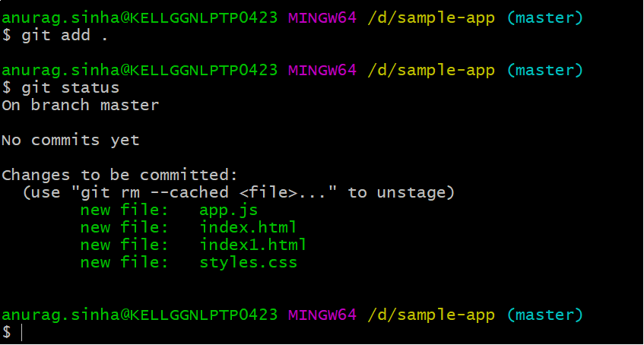Select the "On branch master" output line
This screenshot has height=345, width=644.
tap(80, 105)
